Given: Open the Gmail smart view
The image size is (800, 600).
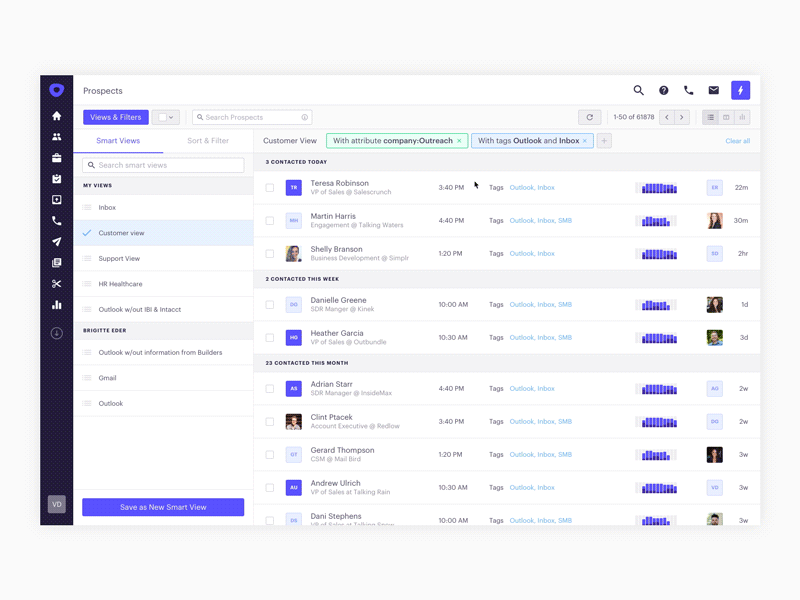Looking at the screenshot, I should coord(163,378).
